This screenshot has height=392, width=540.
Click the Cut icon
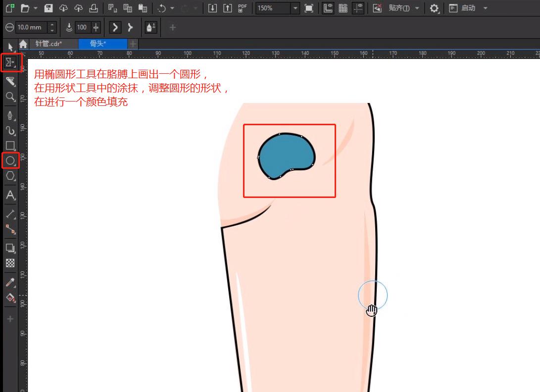[x=112, y=8]
